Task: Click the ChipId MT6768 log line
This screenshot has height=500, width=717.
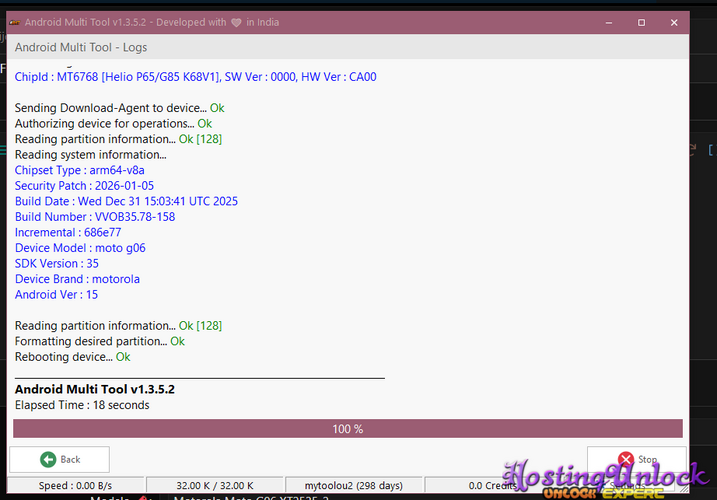Action: pos(195,76)
